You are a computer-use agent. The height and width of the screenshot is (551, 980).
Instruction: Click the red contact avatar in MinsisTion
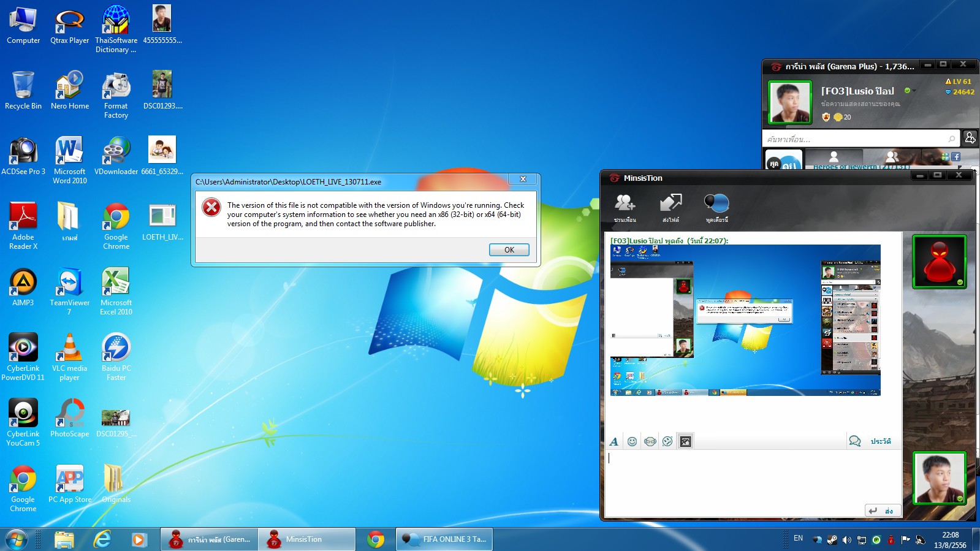click(939, 262)
